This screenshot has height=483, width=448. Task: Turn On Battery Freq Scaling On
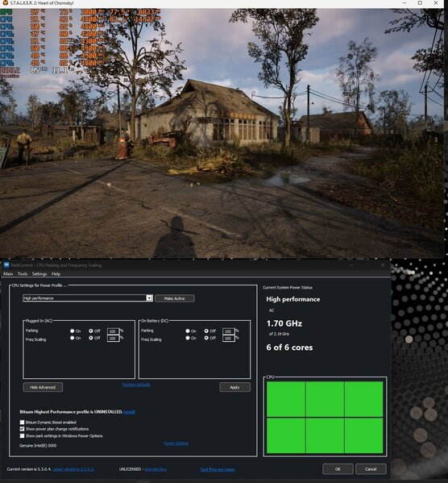click(x=188, y=338)
